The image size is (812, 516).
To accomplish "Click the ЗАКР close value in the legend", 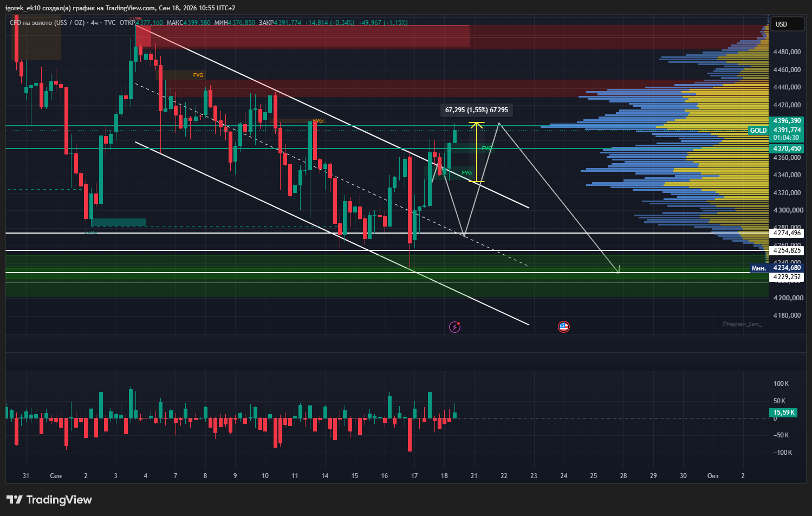I will tap(288, 23).
